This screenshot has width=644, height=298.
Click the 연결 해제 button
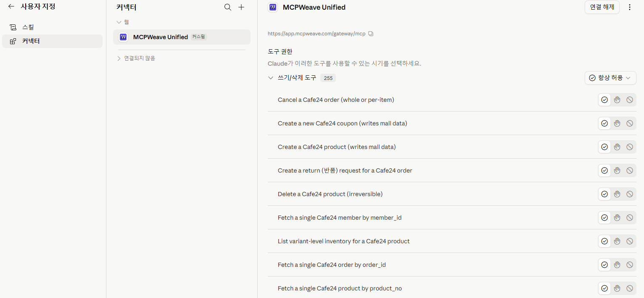tap(602, 7)
